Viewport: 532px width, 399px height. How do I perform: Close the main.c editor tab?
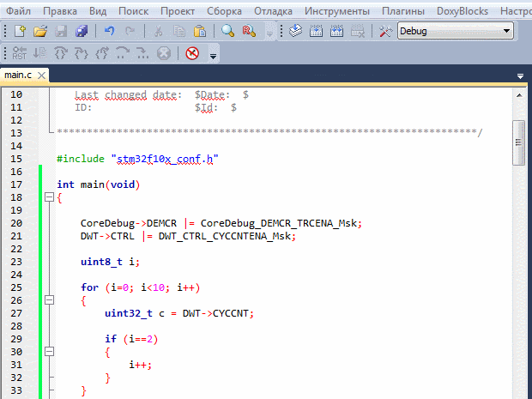point(41,76)
